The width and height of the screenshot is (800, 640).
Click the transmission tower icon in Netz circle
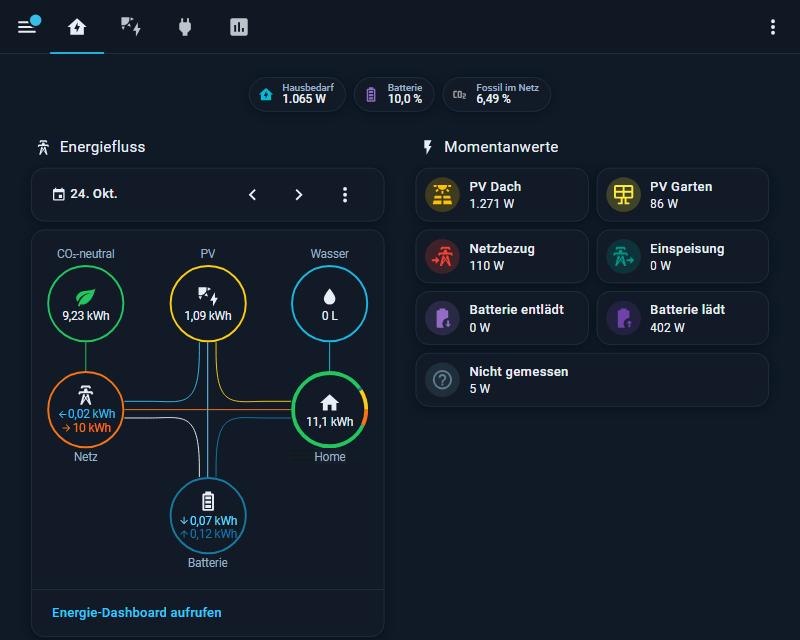coord(86,395)
